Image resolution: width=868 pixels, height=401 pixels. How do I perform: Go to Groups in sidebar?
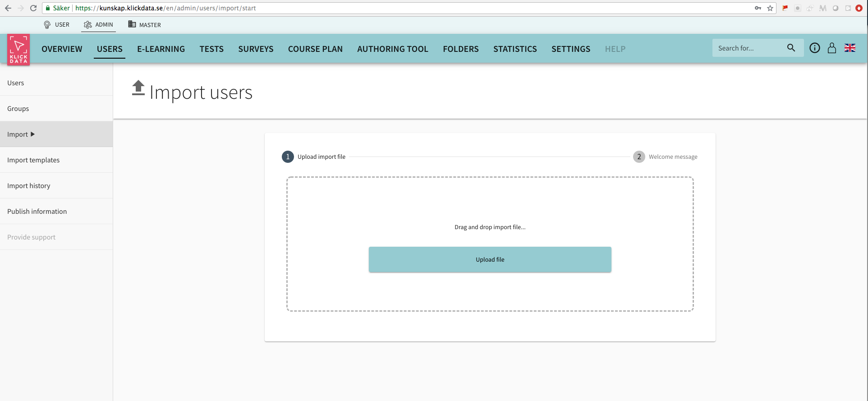pyautogui.click(x=18, y=109)
